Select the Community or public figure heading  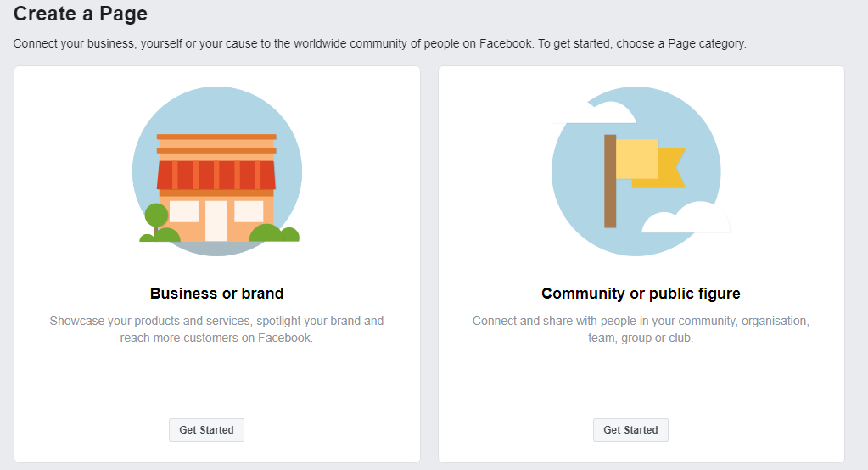coord(641,294)
